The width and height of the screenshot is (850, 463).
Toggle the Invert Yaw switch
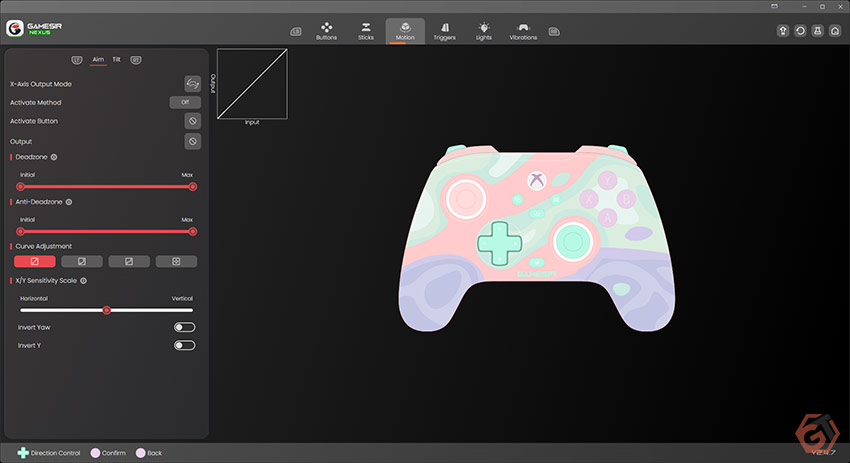184,327
